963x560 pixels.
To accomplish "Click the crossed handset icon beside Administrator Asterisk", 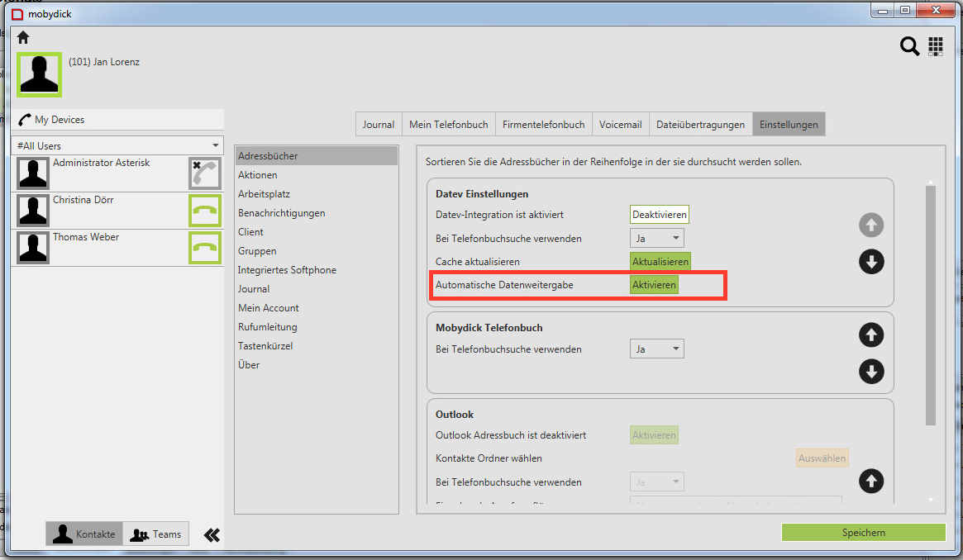I will pyautogui.click(x=204, y=172).
